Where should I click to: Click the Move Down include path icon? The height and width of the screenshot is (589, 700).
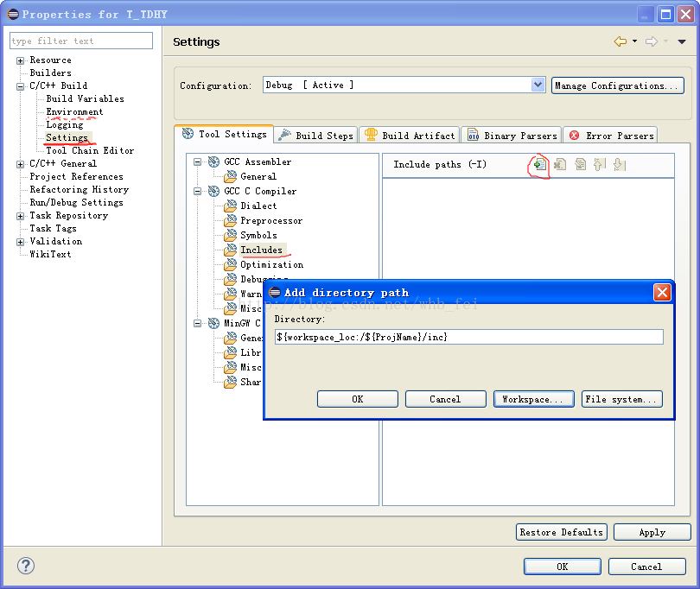coord(620,164)
